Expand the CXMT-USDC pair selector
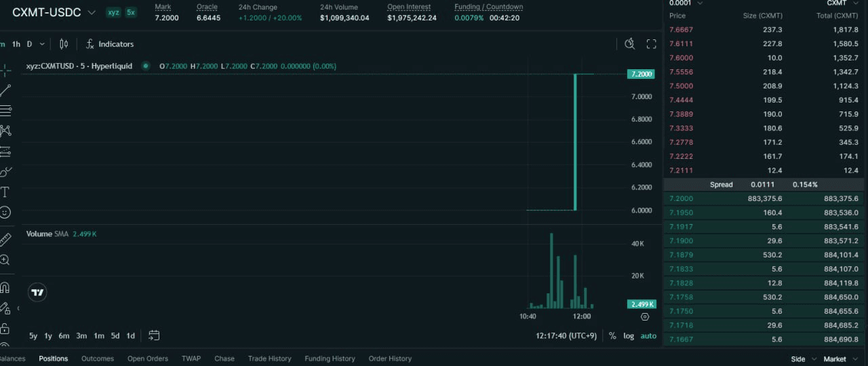This screenshot has height=366, width=868. (92, 12)
